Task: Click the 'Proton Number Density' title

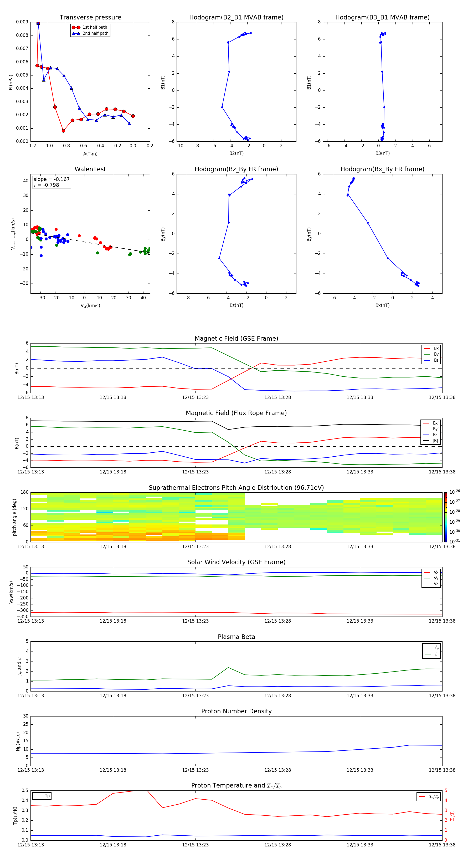Action: 236,711
